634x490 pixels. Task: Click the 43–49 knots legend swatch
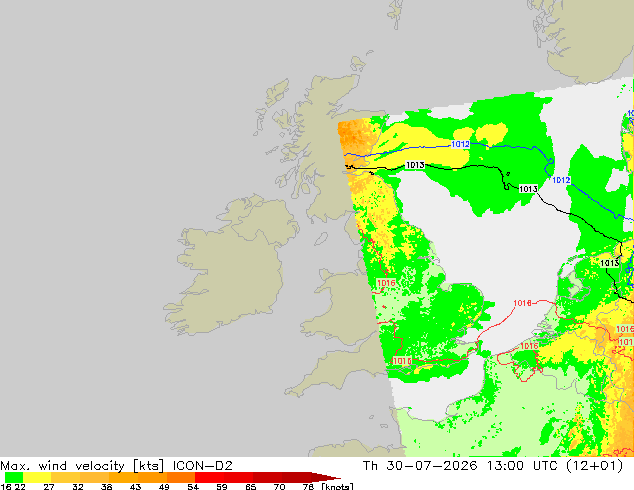[152, 477]
